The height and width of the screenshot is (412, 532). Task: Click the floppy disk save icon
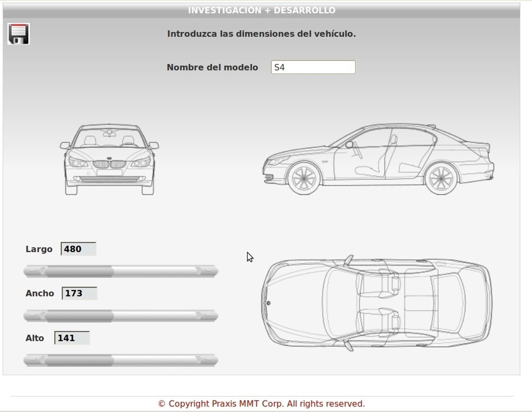tap(19, 34)
